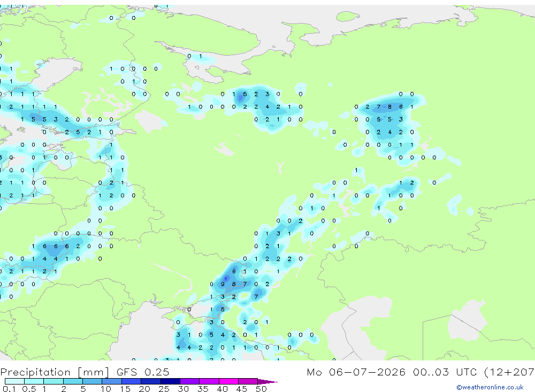The image size is (535, 392).
Task: Click the 30–35 mm violet legend swatch
Action: [x=189, y=381]
